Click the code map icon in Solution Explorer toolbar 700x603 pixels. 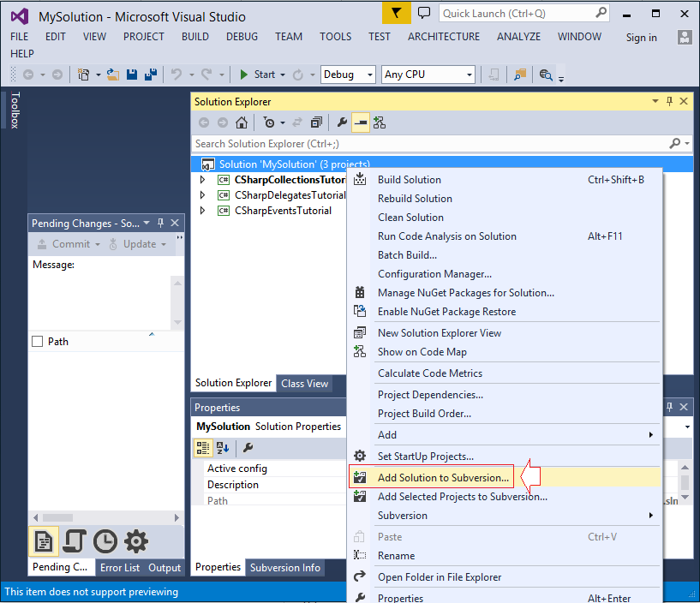(380, 122)
